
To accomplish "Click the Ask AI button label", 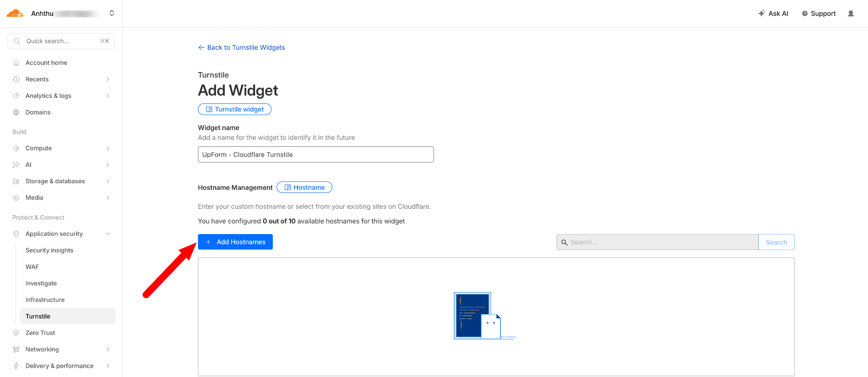I will point(778,14).
